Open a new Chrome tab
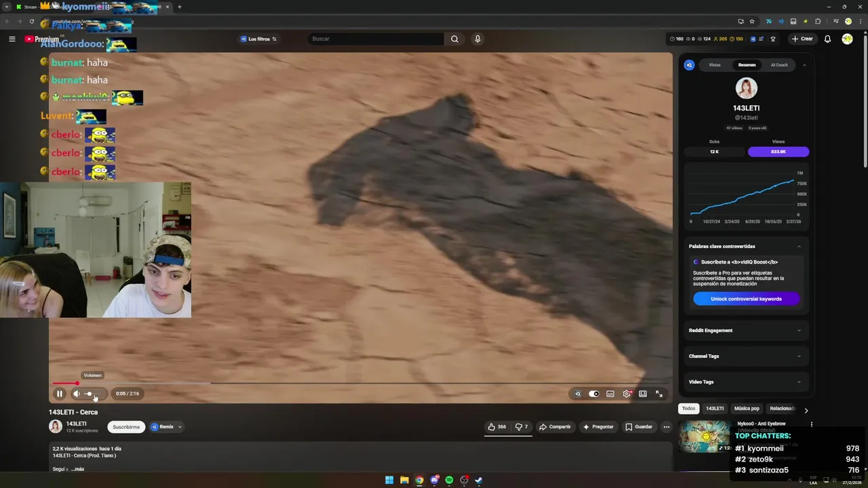868x488 pixels. [179, 7]
